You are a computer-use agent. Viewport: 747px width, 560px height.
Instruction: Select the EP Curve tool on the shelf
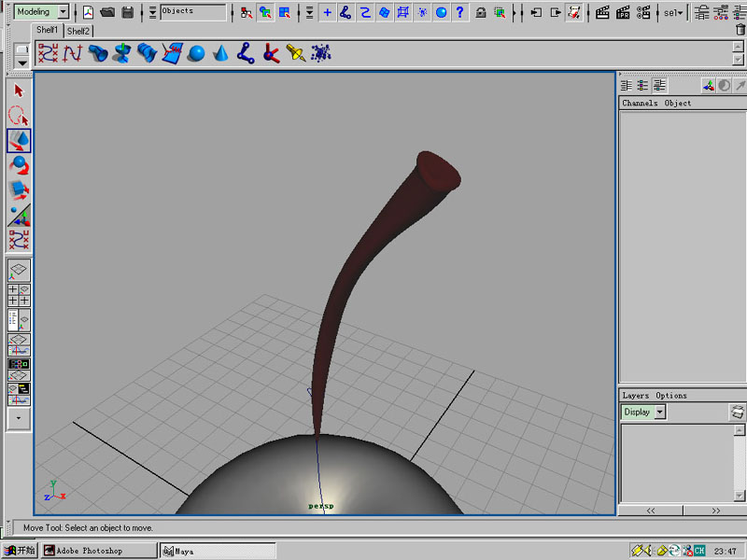73,53
